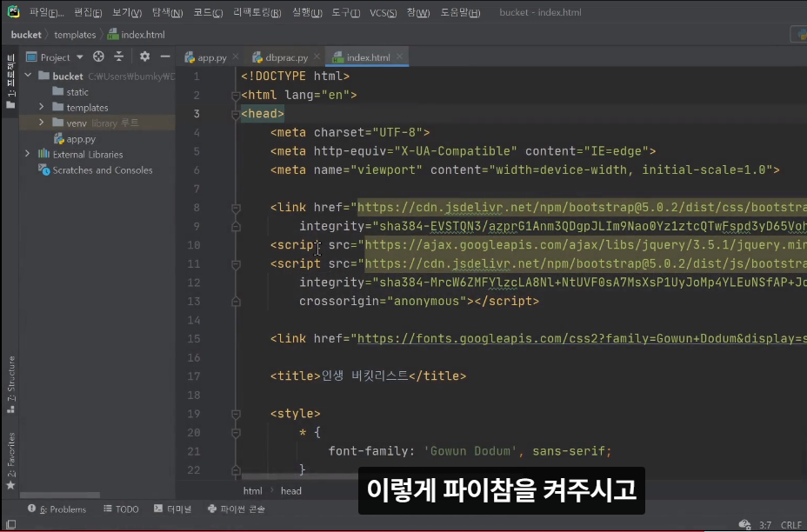Fold the style tag at line 19
Viewport: 807px width, 532px height.
[236, 414]
